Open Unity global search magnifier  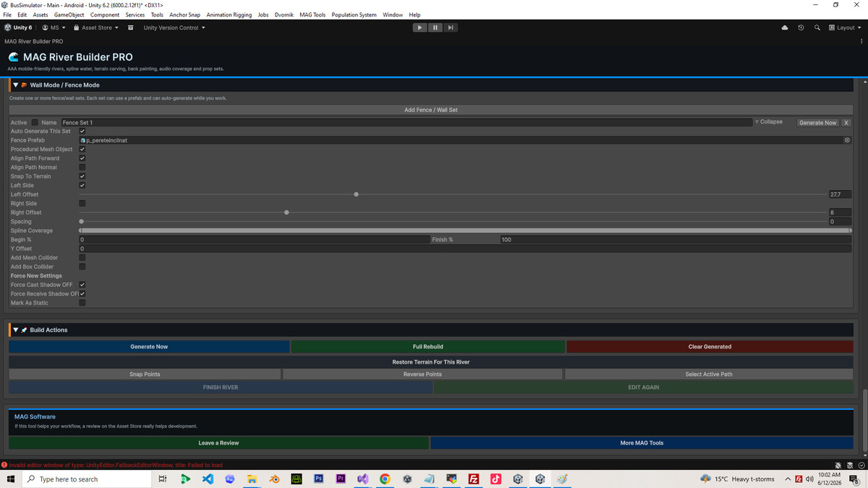click(817, 27)
